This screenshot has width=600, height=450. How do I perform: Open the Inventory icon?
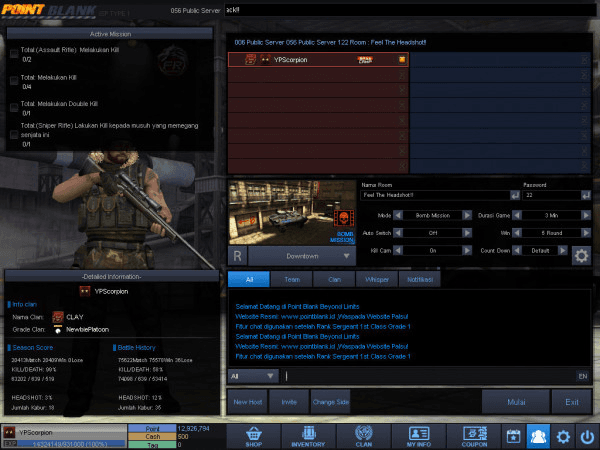click(308, 434)
